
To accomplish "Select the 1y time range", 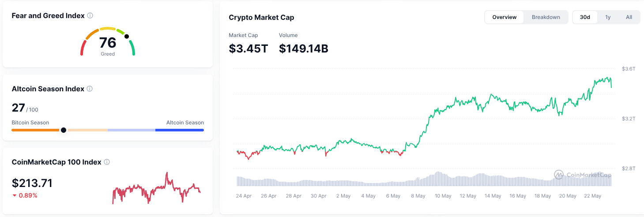I will point(608,17).
